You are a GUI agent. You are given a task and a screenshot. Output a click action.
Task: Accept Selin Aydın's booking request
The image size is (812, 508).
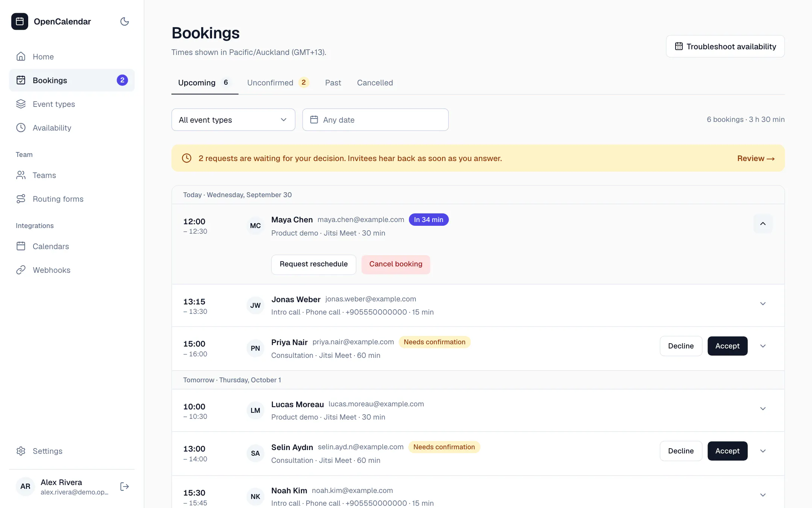[727, 451]
